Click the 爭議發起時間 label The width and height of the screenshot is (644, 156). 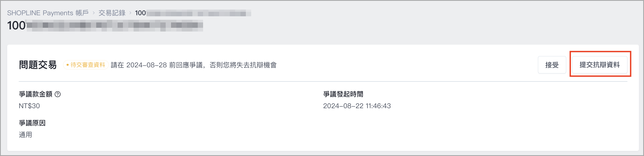click(343, 94)
